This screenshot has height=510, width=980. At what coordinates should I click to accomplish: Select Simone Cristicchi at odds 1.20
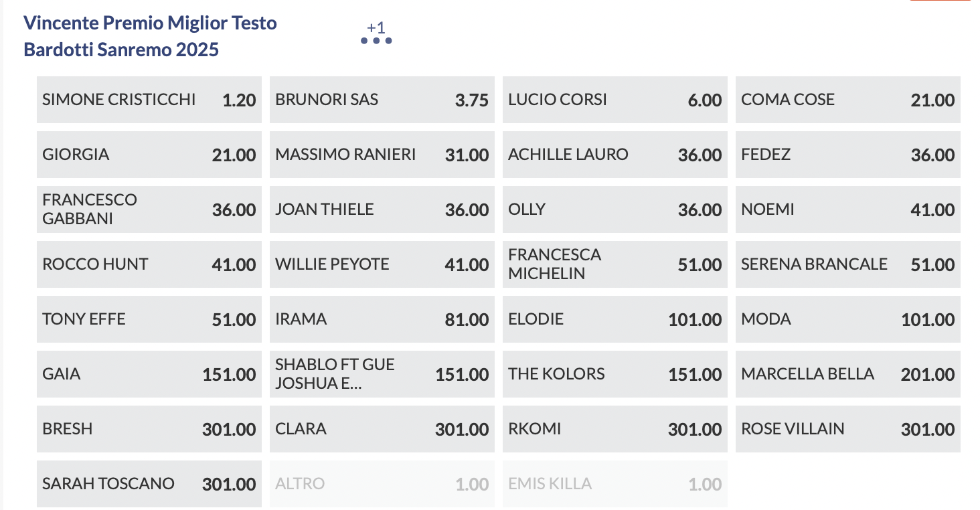[x=149, y=100]
